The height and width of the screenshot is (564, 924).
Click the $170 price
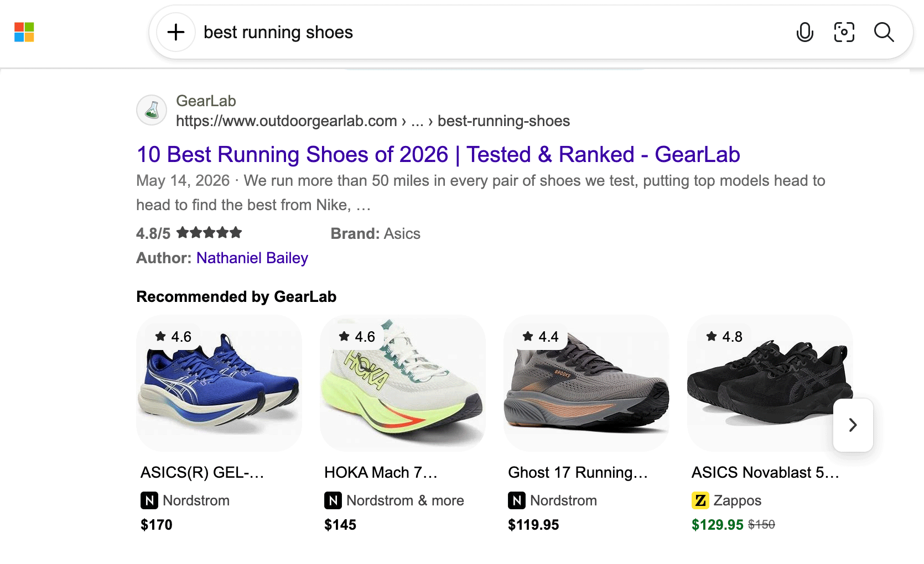point(157,525)
